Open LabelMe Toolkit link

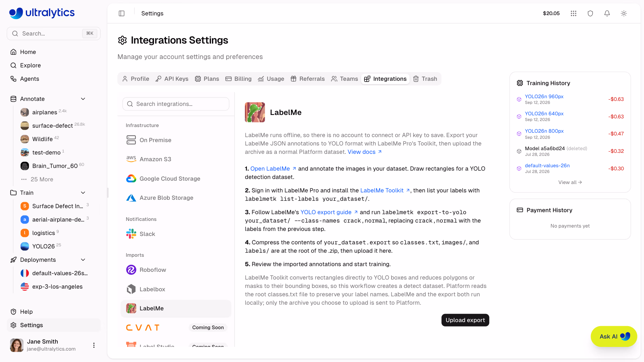[x=385, y=190]
